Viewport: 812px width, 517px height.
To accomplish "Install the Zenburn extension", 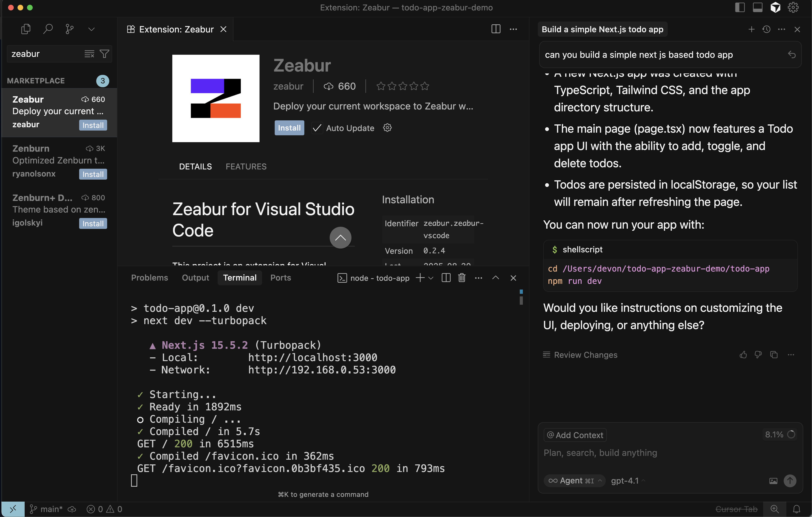I will (x=93, y=174).
